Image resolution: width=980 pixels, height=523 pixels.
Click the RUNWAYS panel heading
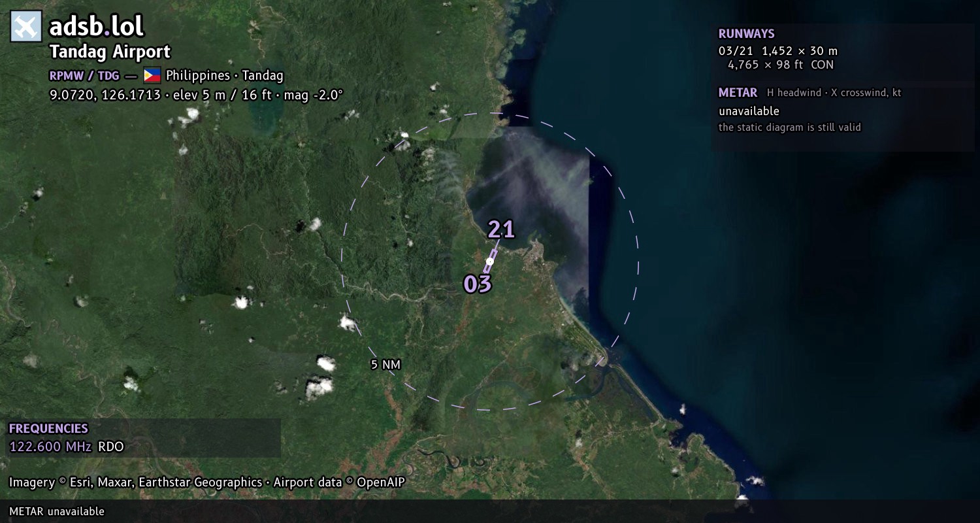pyautogui.click(x=746, y=34)
